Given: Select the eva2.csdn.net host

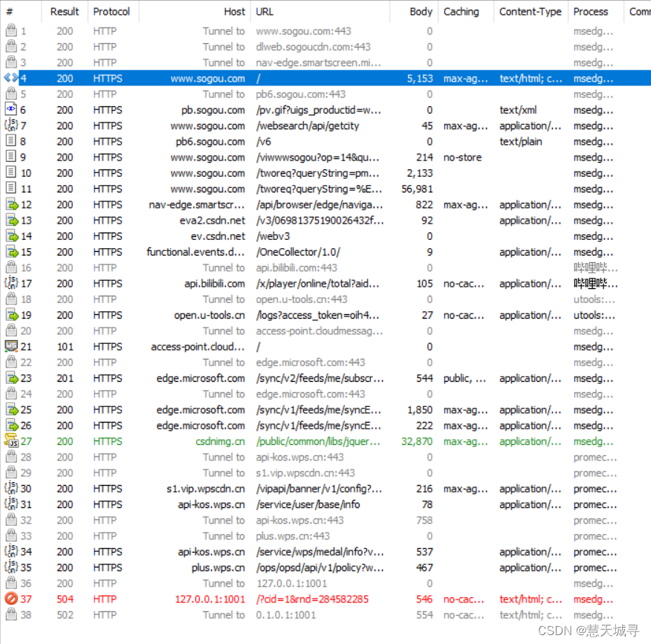Looking at the screenshot, I should [x=212, y=221].
